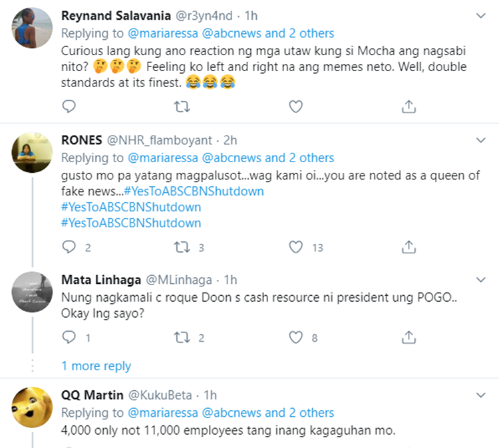Retweet Mata Linhaga's tweet
499x448 pixels.
click(x=182, y=338)
